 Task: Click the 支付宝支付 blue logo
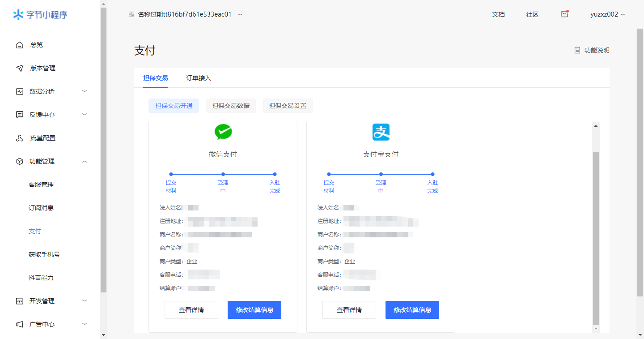[381, 132]
